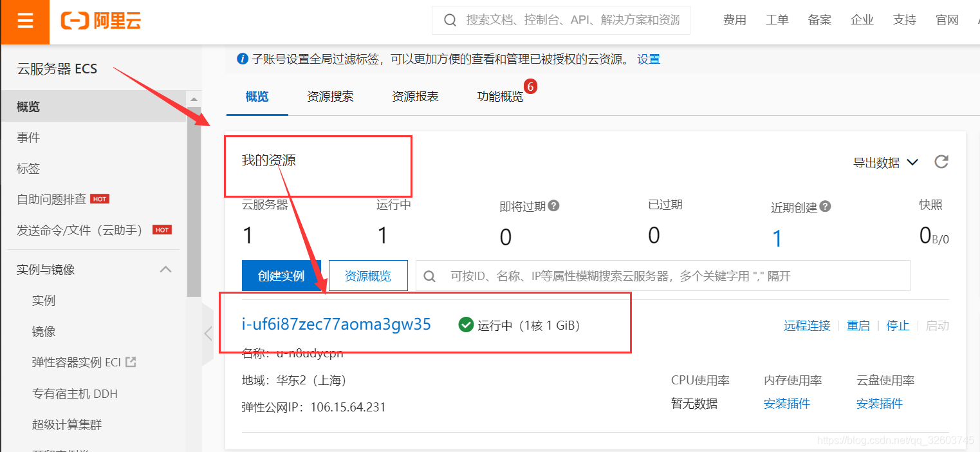Viewport: 980px width, 452px height.
Task: Click the refresh icon beside 导出数据
Action: tap(941, 162)
